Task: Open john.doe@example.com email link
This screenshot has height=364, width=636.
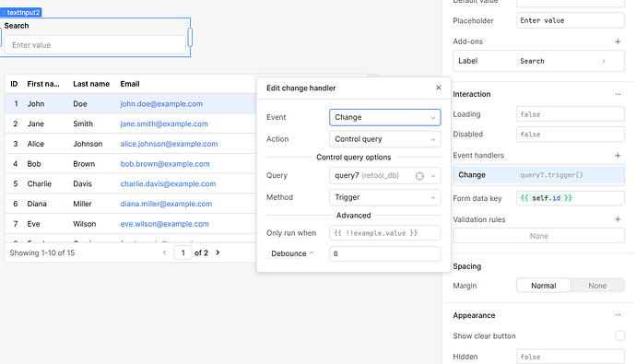Action: coord(161,104)
